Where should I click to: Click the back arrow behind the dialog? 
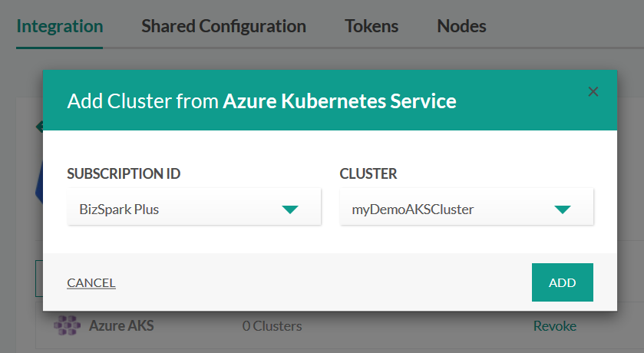pyautogui.click(x=38, y=127)
